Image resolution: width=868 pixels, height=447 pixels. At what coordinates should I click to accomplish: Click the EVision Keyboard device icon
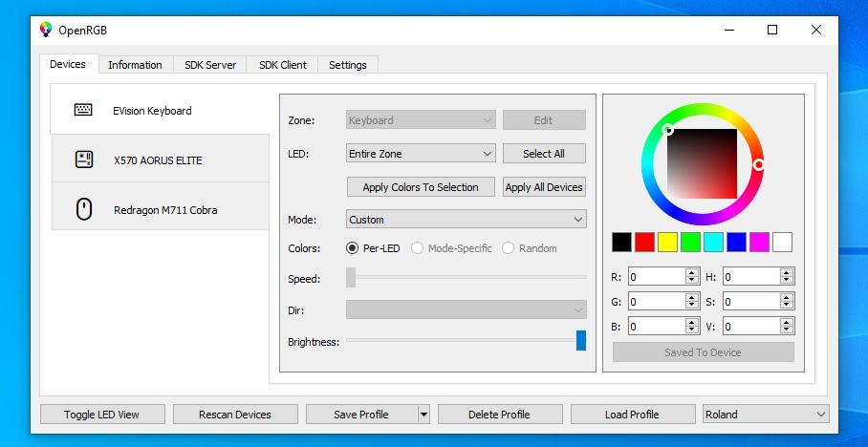tap(83, 110)
